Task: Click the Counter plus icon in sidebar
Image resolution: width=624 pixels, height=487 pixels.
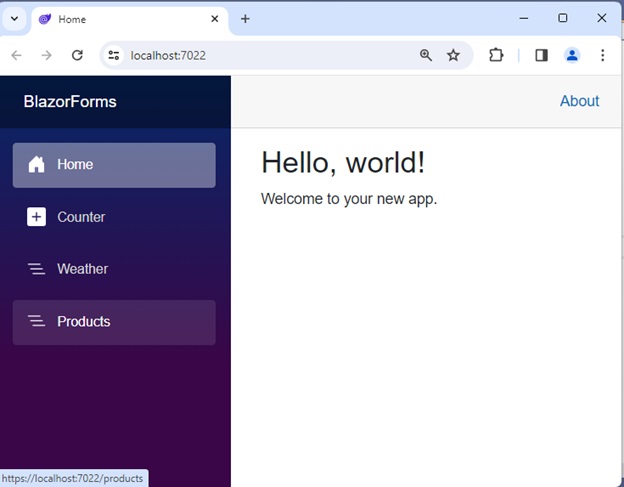Action: click(37, 217)
